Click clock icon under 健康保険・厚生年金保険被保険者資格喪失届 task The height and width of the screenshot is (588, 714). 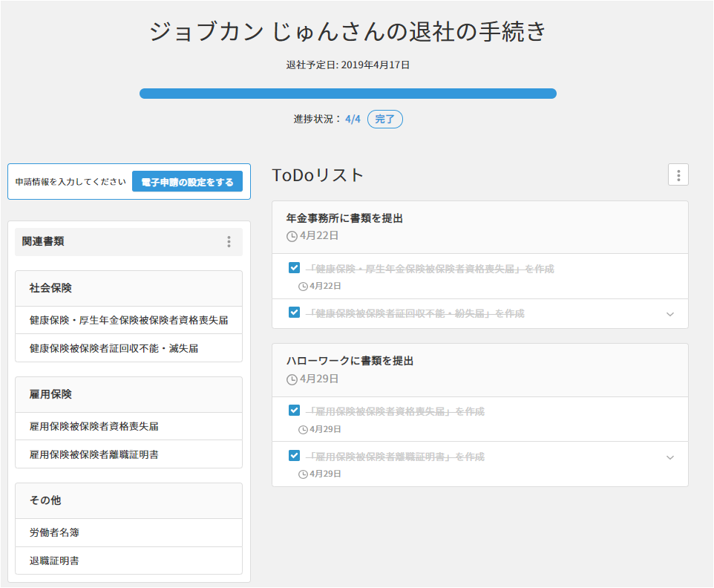tap(303, 287)
